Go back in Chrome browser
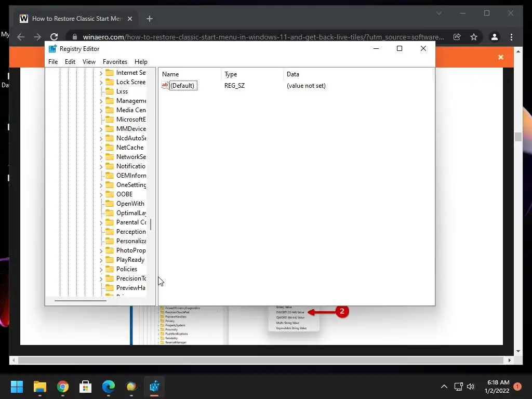Viewport: 532px width, 399px height. (21, 37)
